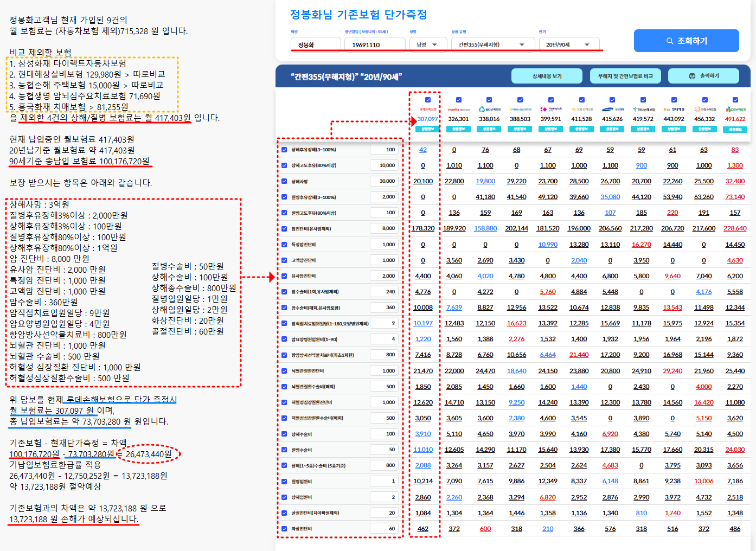The height and width of the screenshot is (551, 756).
Task: Click the red value 32,400 in 상해사망 row
Action: pyautogui.click(x=735, y=181)
